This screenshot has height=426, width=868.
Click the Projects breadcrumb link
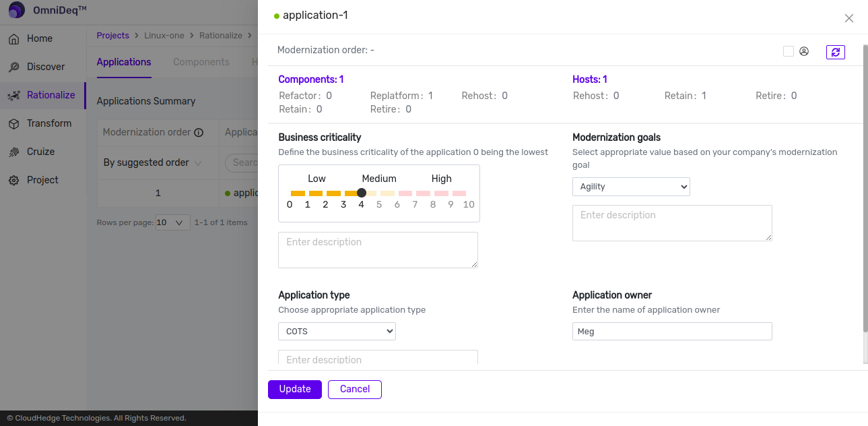pos(112,36)
